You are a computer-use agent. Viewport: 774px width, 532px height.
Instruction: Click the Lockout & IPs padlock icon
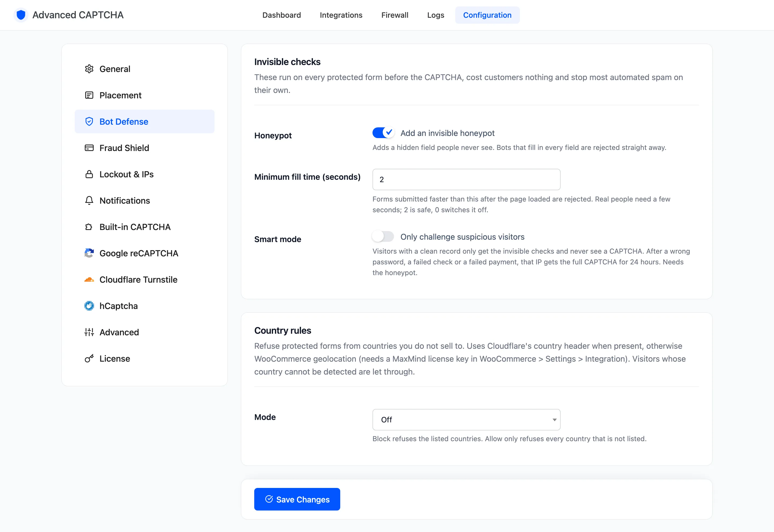pyautogui.click(x=89, y=174)
